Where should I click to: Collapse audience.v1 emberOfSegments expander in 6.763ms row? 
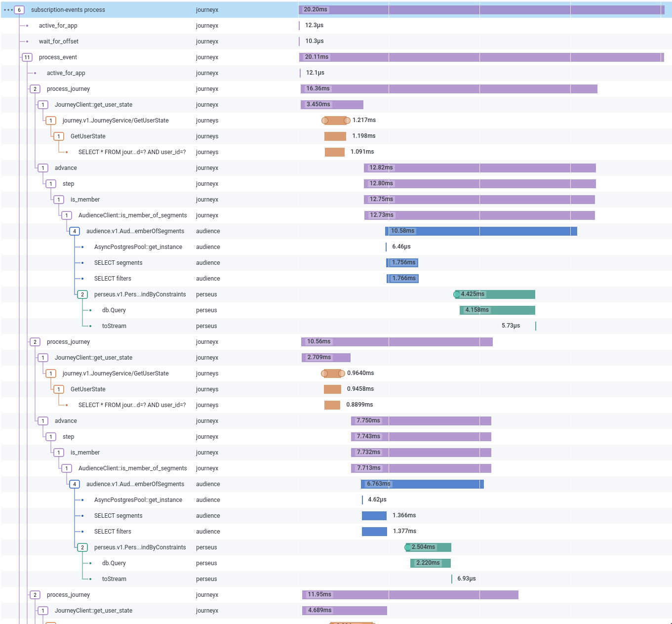tap(75, 484)
